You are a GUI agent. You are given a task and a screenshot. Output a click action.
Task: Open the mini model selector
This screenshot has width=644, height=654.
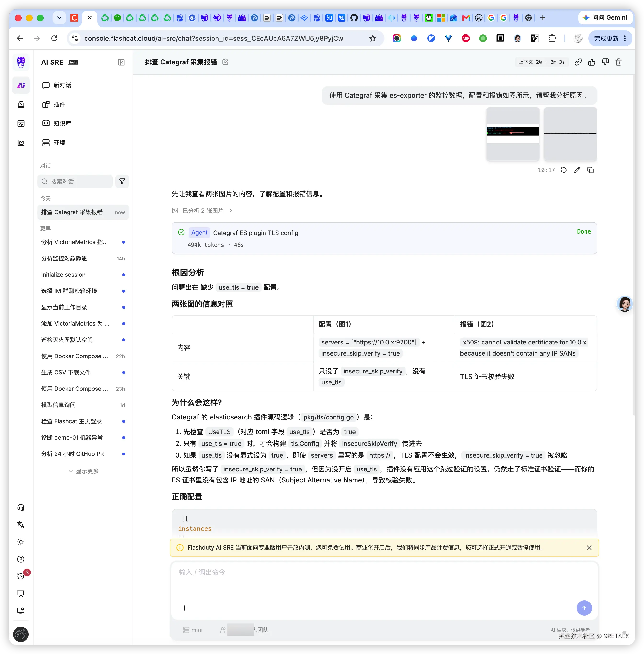click(x=193, y=630)
